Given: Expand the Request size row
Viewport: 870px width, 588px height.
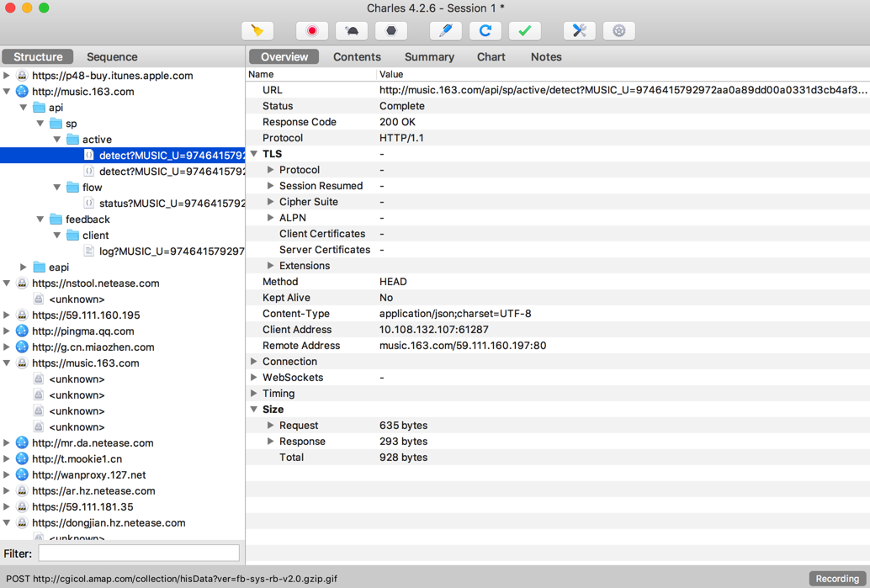Looking at the screenshot, I should [270, 426].
